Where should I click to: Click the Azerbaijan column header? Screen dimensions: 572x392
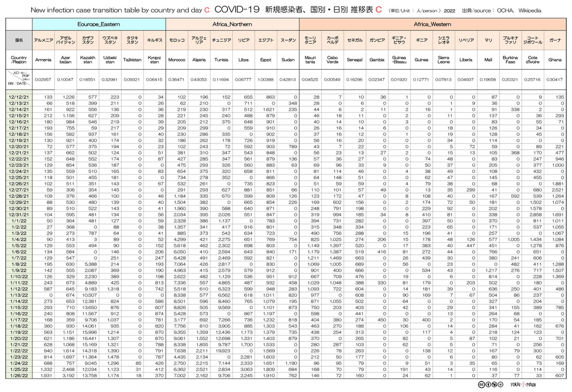pyautogui.click(x=65, y=60)
